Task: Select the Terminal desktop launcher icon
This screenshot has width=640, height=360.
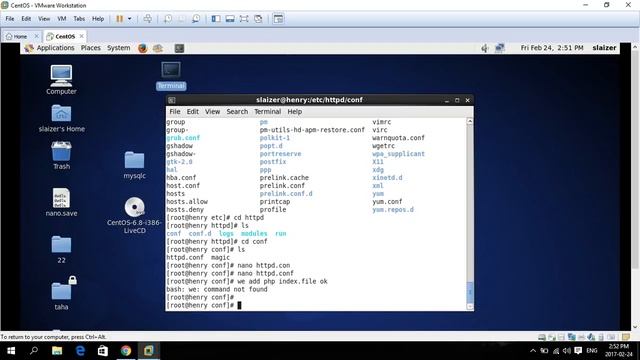Action: [171, 76]
